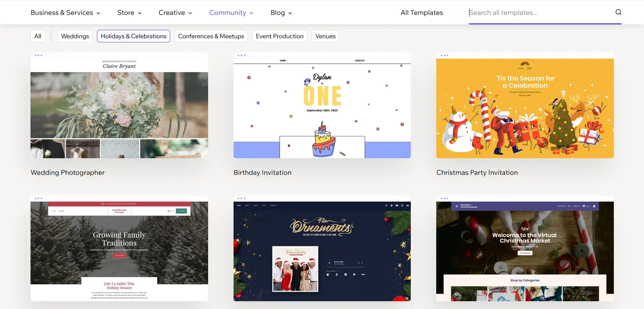This screenshot has width=644, height=309.
Task: Filter by Conferences & Meetups
Action: (x=211, y=36)
